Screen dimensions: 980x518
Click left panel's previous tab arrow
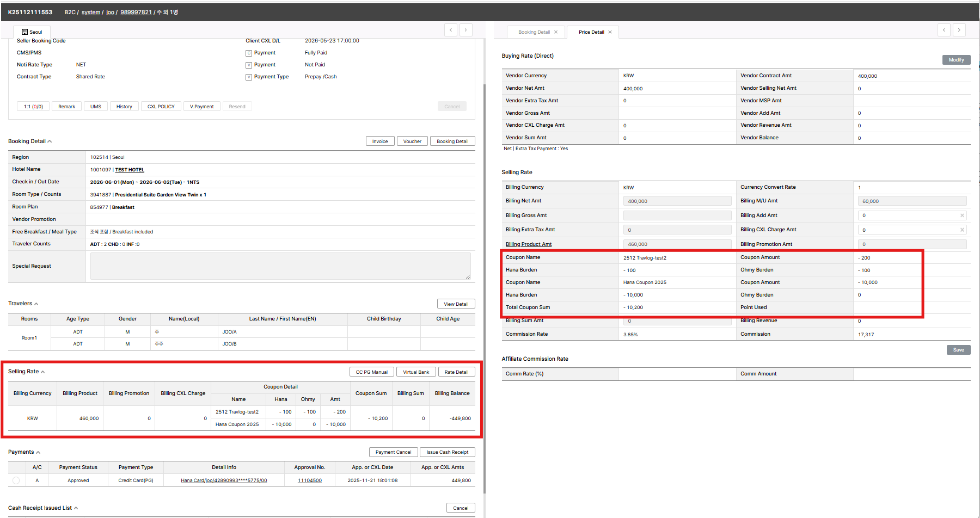coord(450,30)
